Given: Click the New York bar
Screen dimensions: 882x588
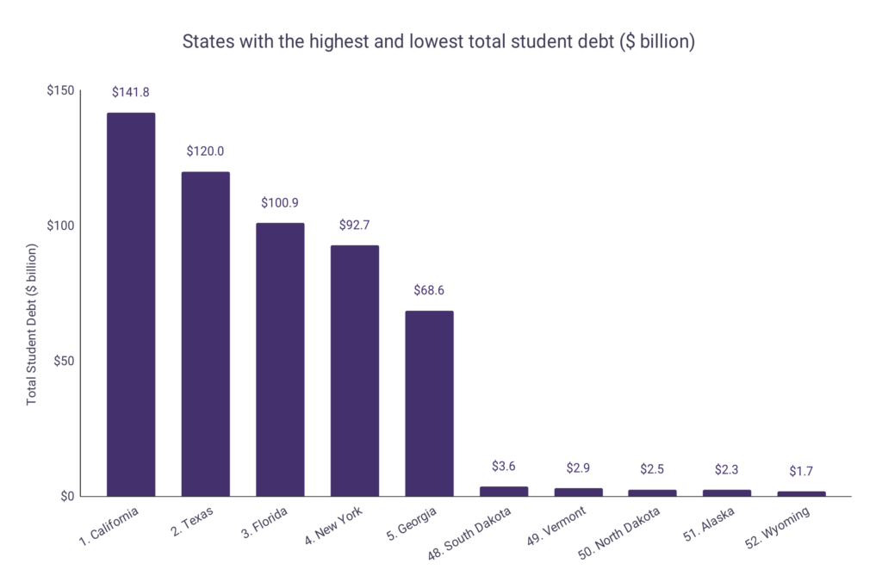Looking at the screenshot, I should click(354, 371).
